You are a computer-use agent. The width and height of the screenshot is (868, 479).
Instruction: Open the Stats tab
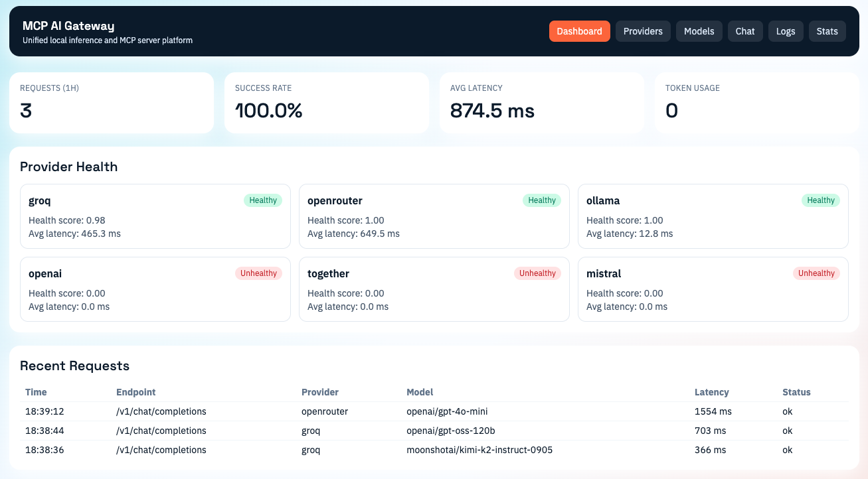pyautogui.click(x=827, y=31)
